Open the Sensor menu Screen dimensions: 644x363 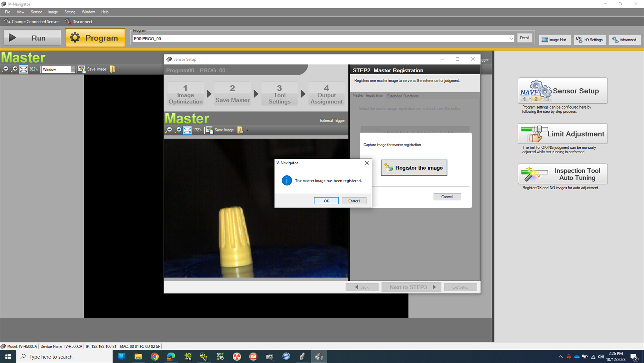tap(36, 12)
